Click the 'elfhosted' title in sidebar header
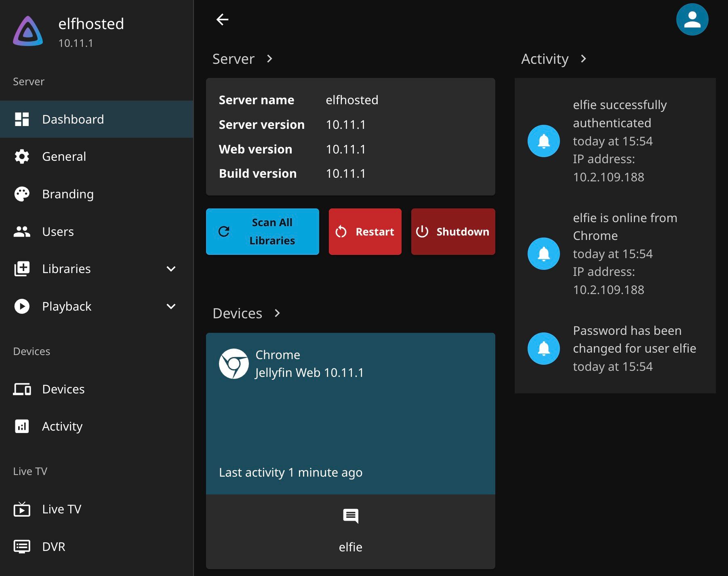This screenshot has width=728, height=576. pos(91,24)
